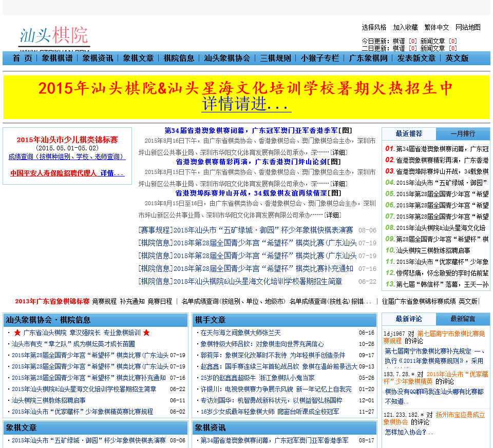Open 汕头市有支"章之队" article
The image size is (493, 448).
point(73,344)
